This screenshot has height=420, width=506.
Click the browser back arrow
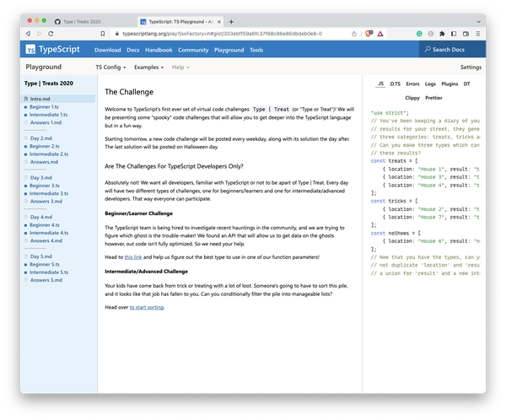[28, 34]
